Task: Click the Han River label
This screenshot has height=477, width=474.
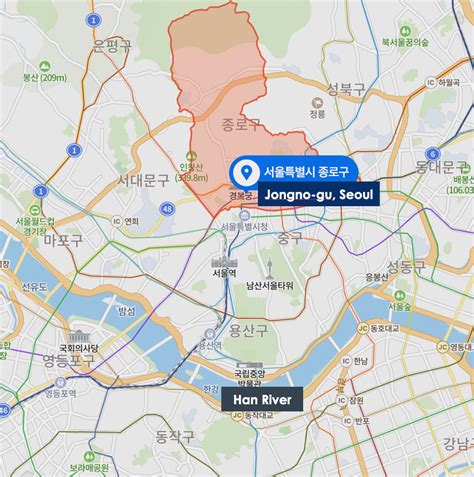Action: [x=262, y=399]
